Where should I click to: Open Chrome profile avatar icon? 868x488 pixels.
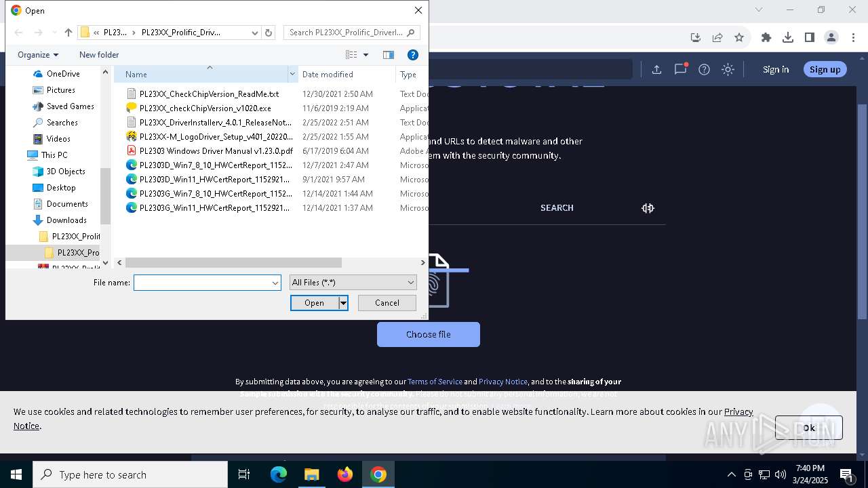(x=831, y=38)
